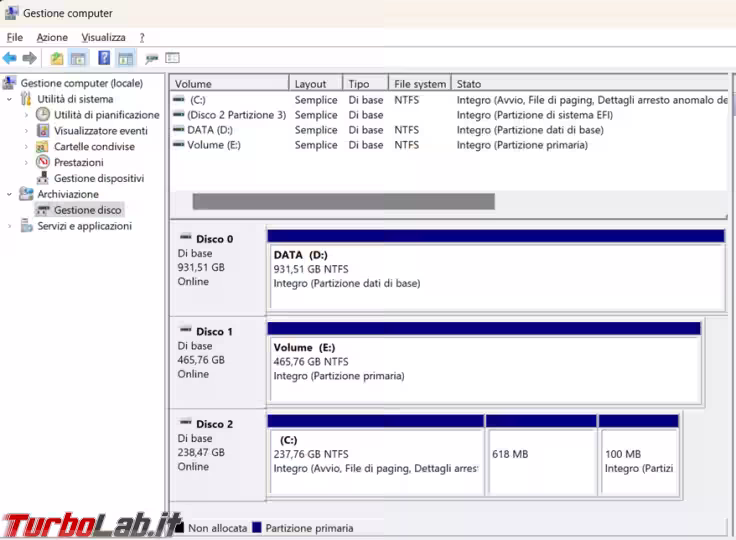Click the Disco 0 disk icon
The image size is (736, 540).
tap(185, 237)
